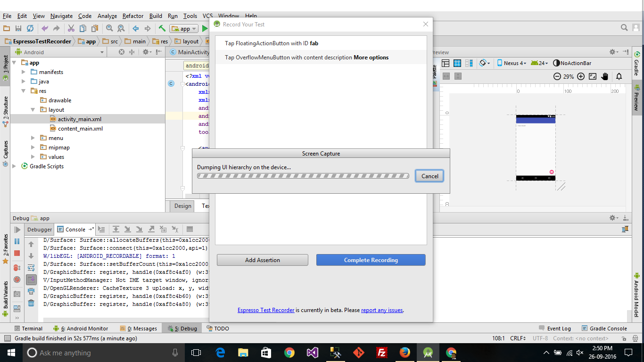Click the Add Assertion button

[x=263, y=260]
